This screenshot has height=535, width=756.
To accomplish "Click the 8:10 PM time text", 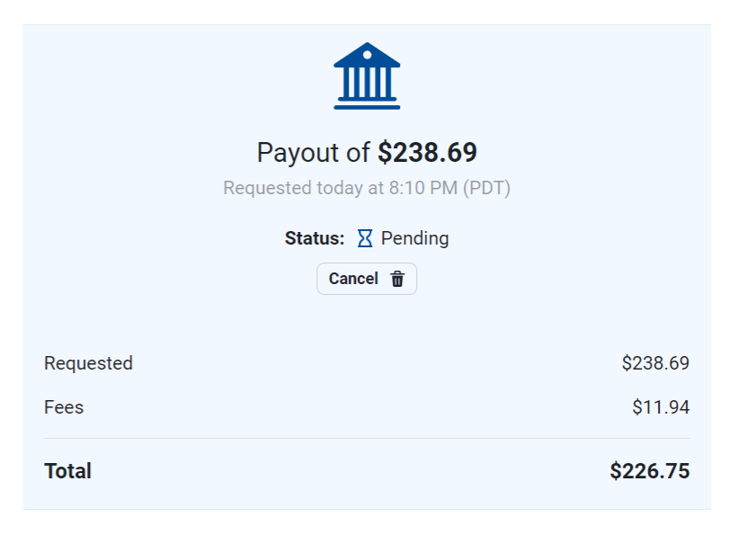I will 424,189.
